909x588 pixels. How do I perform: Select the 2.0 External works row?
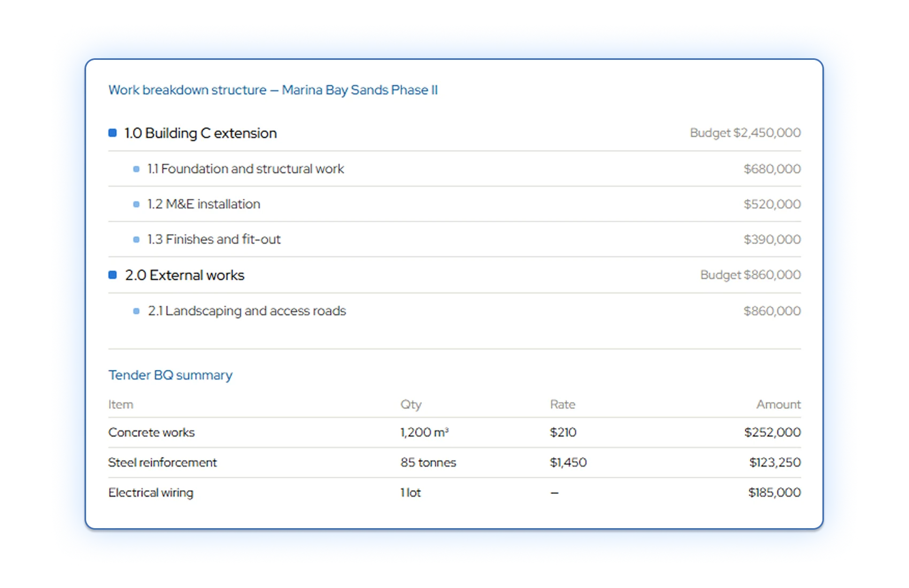454,275
